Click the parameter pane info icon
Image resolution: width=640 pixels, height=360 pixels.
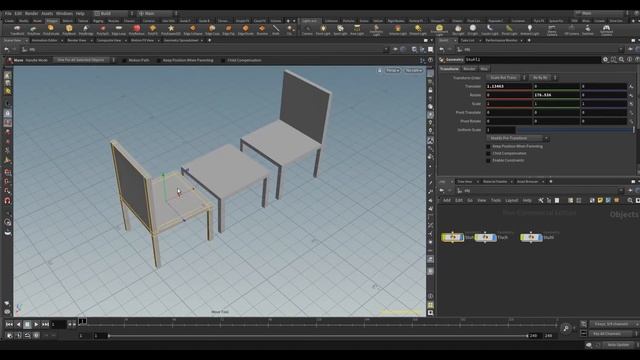(629, 60)
